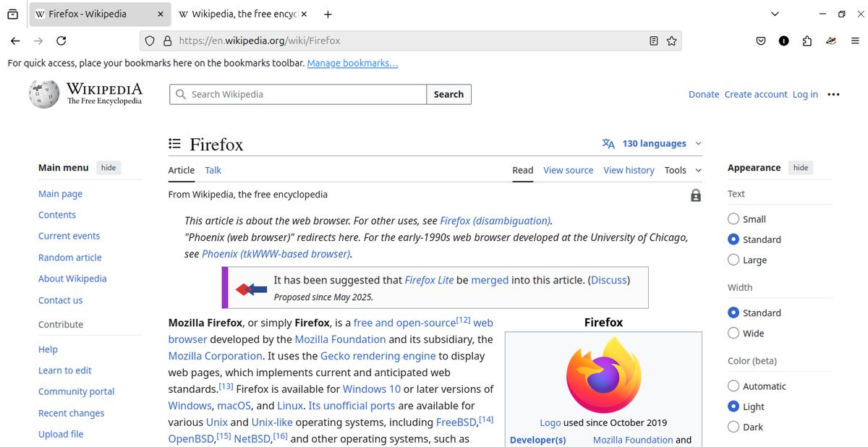
Task: Open the Tools dropdown menu
Action: coord(683,170)
